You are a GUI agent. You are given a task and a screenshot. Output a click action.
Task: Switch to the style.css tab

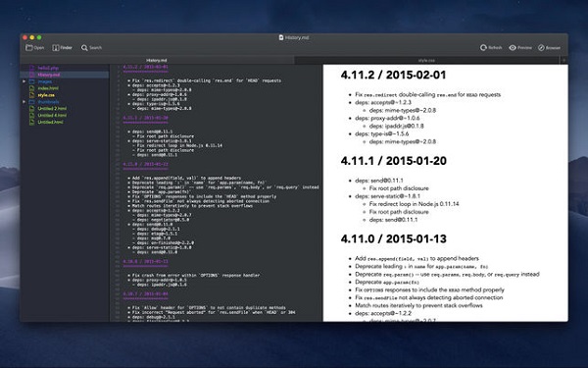(426, 60)
